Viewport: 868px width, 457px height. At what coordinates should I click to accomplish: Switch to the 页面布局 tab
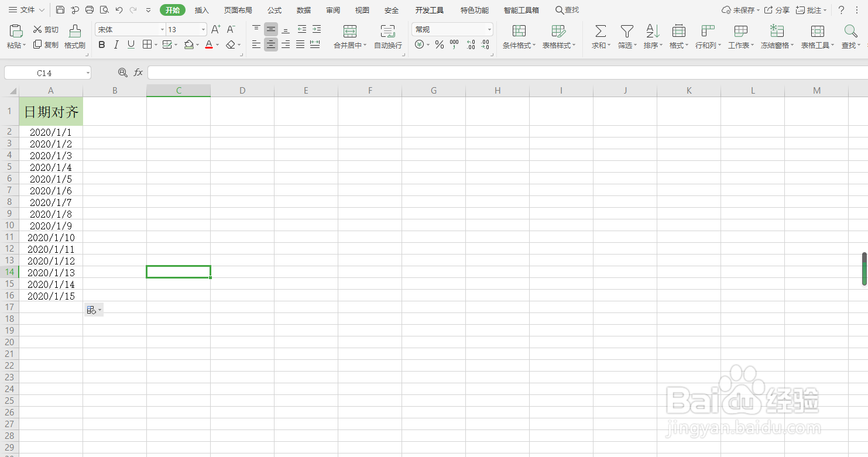[238, 10]
